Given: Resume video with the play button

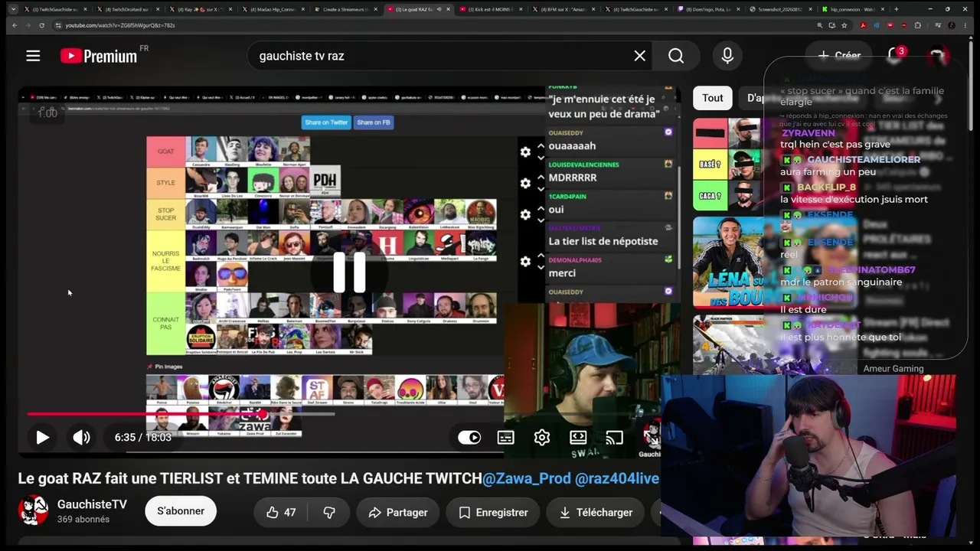Looking at the screenshot, I should coord(42,438).
